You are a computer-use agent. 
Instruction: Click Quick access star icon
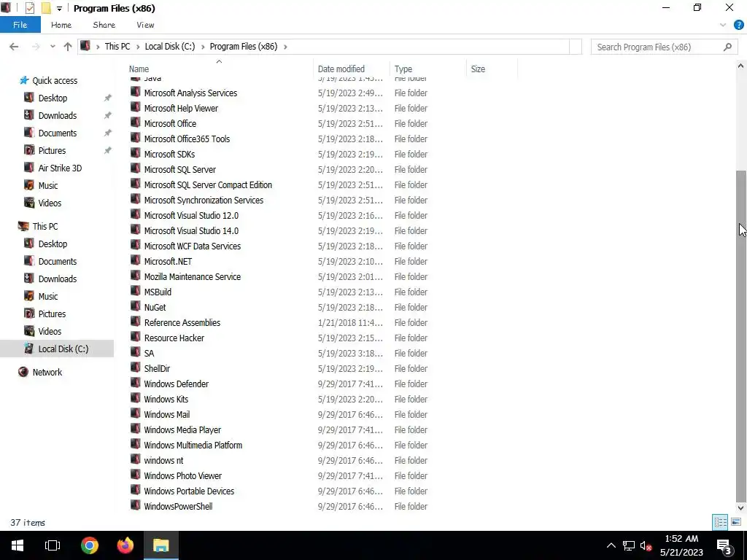tap(24, 80)
